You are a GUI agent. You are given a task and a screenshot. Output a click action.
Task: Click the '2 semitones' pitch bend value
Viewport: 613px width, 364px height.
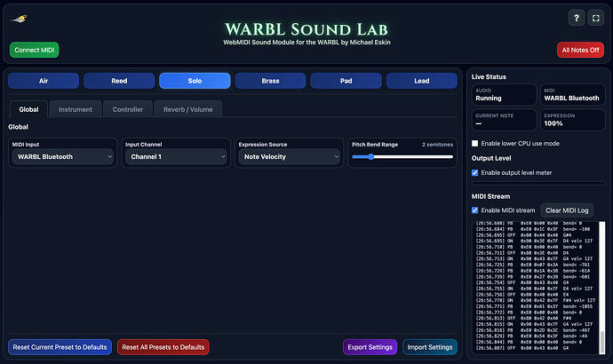pyautogui.click(x=437, y=145)
